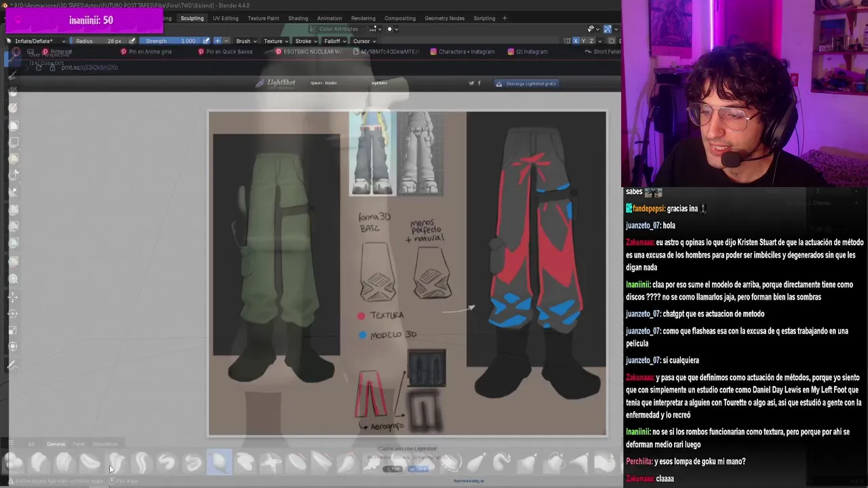Click the Facebook icon on Lightshot page
Viewport: 868px width, 488px height.
479,83
